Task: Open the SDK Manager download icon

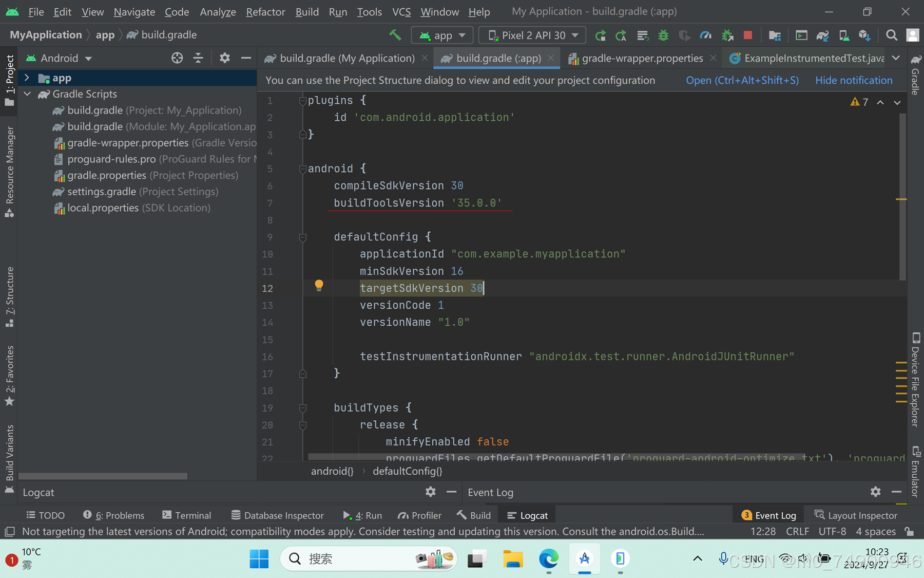Action: [x=865, y=35]
